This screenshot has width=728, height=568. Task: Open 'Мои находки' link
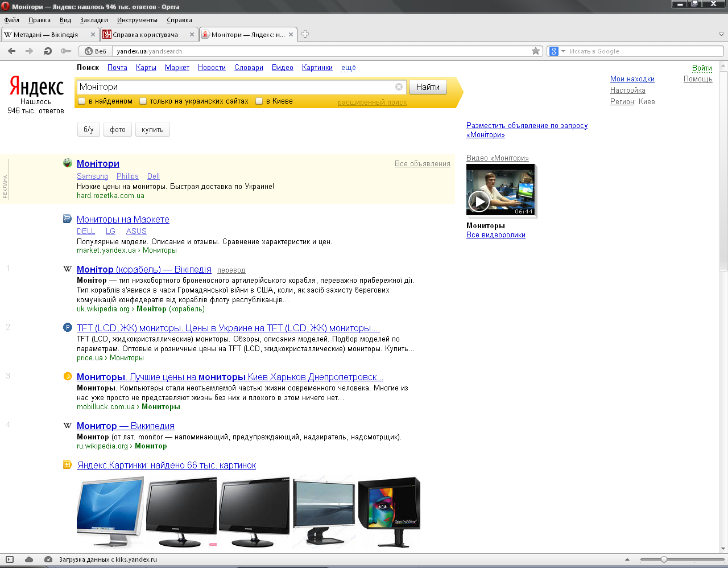(632, 79)
